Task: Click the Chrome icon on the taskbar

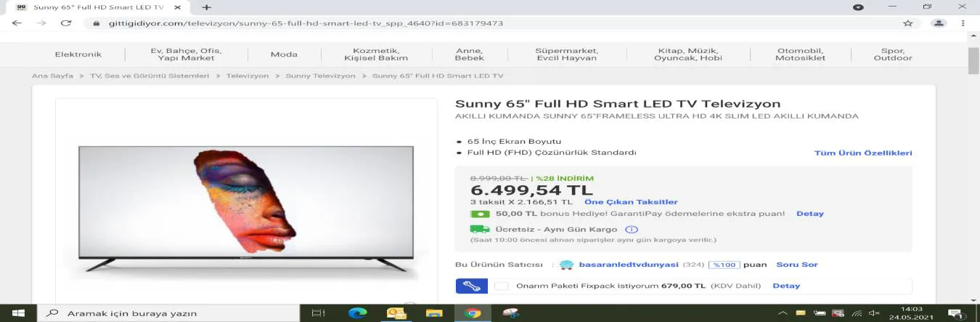Action: pos(473,313)
